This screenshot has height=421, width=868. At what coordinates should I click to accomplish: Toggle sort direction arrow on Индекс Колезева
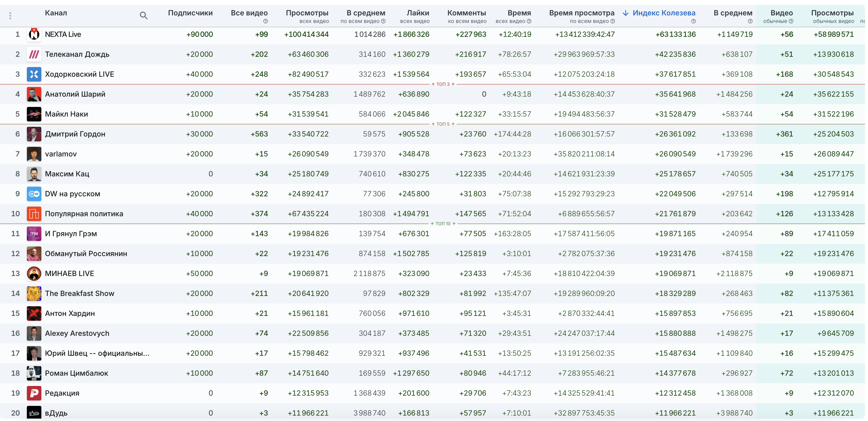click(626, 13)
